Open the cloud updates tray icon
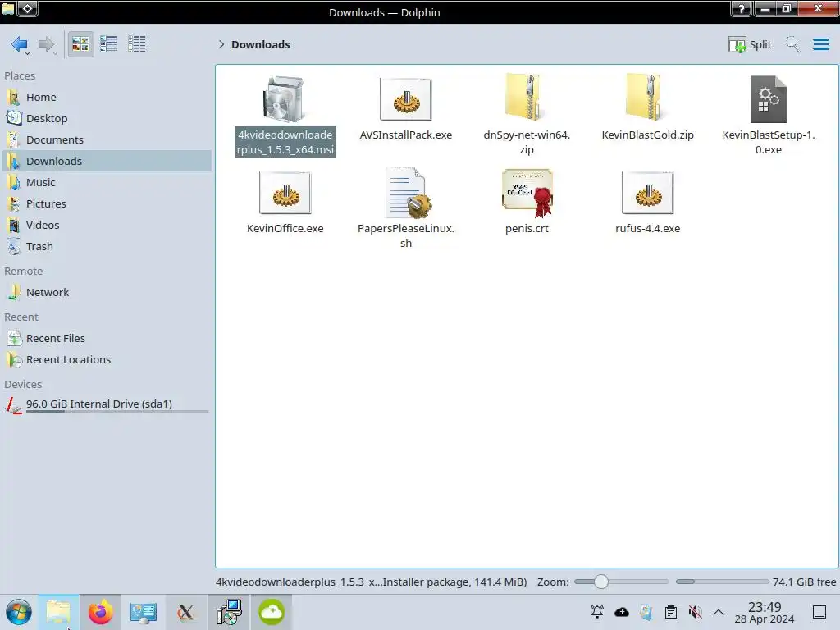This screenshot has width=840, height=630. [622, 612]
